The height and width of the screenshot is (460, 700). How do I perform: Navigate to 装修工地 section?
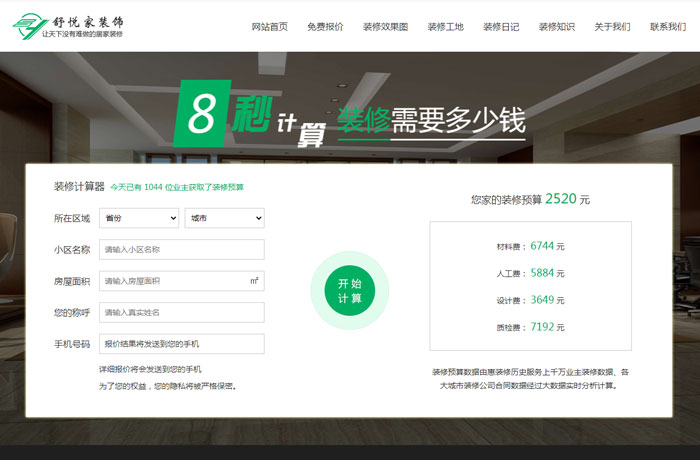[445, 27]
